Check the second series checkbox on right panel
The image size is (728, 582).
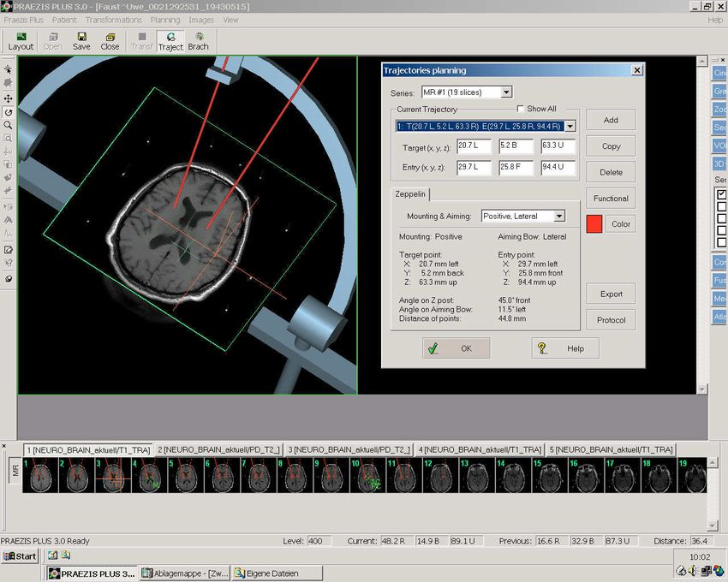point(720,206)
